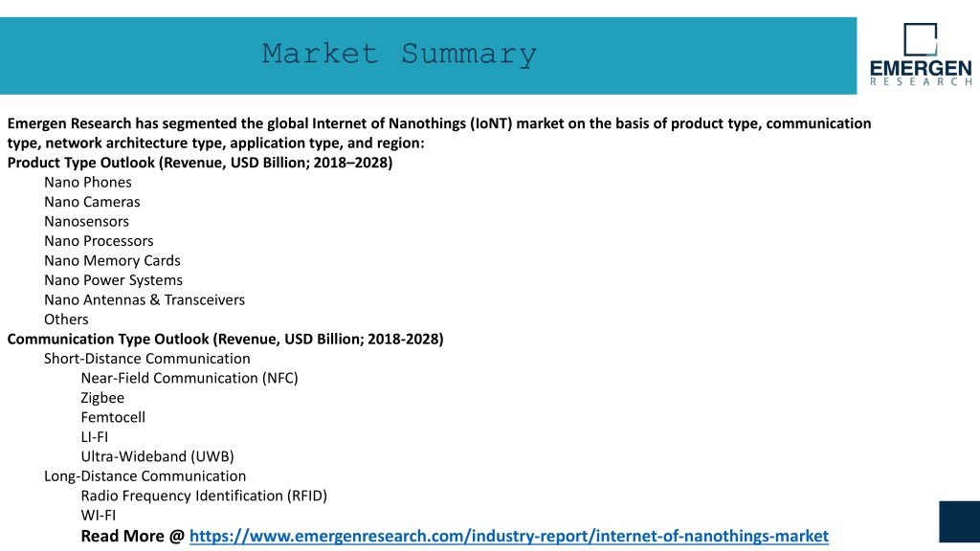Select the 'Nanosensors' list entry
The width and height of the screenshot is (980, 551).
[86, 221]
